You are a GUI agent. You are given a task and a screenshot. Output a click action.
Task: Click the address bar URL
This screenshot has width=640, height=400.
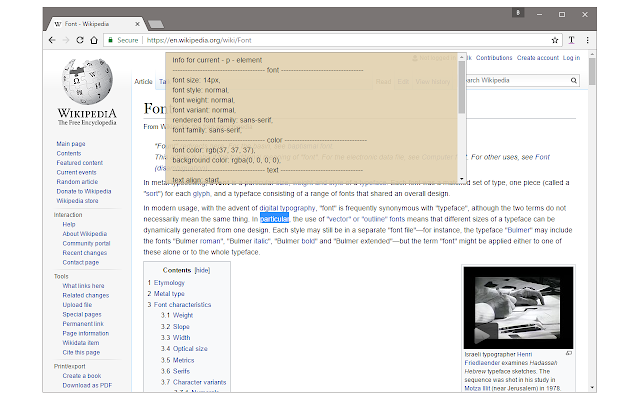(199, 40)
